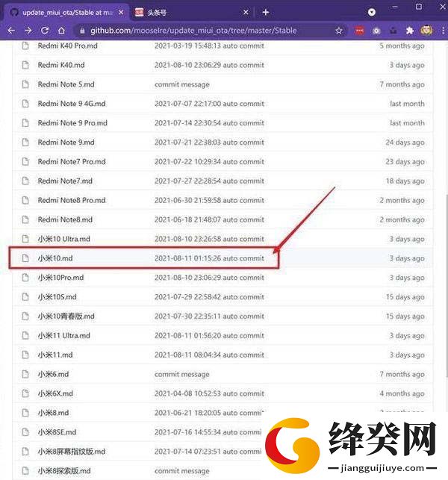
Task: Open file 小米8屏幕指纹版.md
Action: (x=72, y=451)
